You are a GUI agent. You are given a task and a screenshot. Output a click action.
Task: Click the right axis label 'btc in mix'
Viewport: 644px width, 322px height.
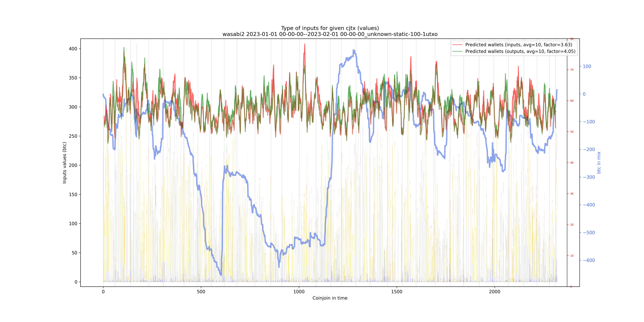click(599, 163)
